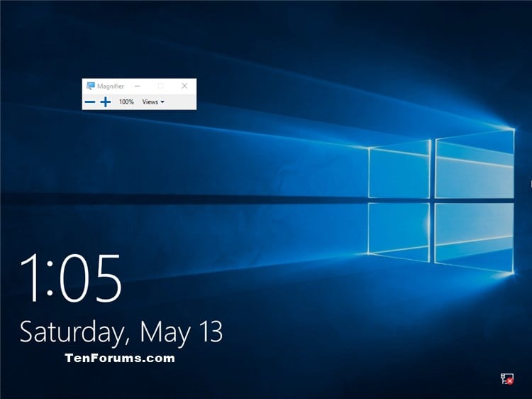Open the Views dropdown in Magnifier

(x=153, y=102)
